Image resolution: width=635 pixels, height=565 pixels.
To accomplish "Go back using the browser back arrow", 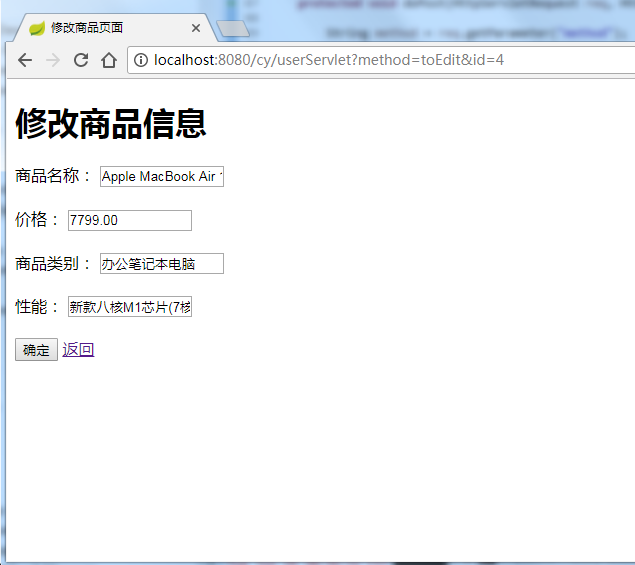I will point(25,60).
